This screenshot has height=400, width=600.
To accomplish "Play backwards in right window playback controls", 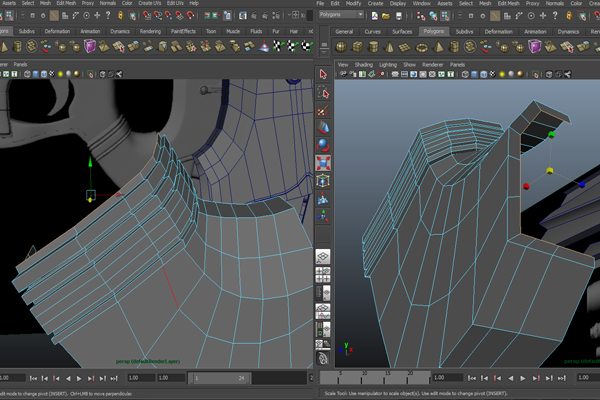I will pyautogui.click(x=510, y=378).
